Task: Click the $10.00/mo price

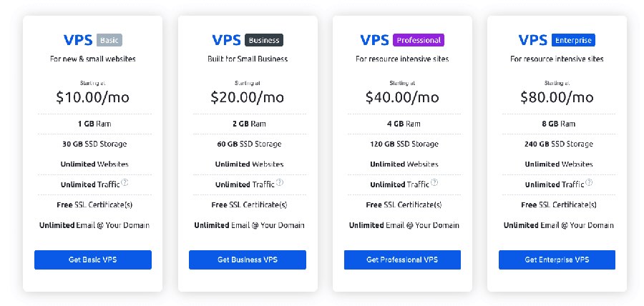Action: pyautogui.click(x=93, y=97)
